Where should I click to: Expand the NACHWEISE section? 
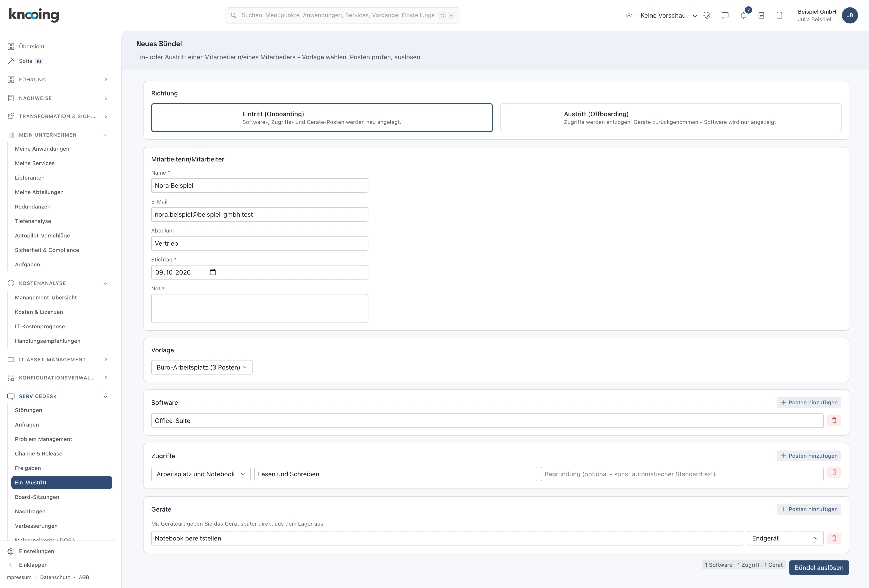[58, 98]
